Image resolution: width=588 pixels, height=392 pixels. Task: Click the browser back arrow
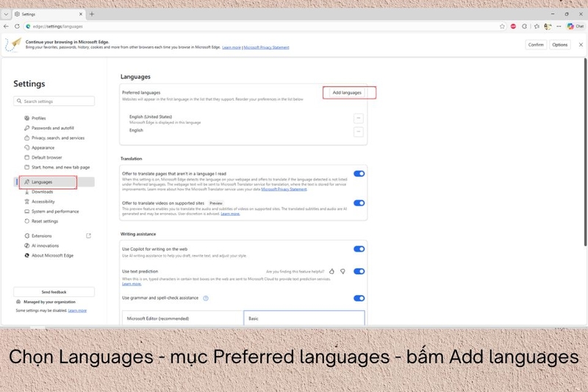coord(6,26)
